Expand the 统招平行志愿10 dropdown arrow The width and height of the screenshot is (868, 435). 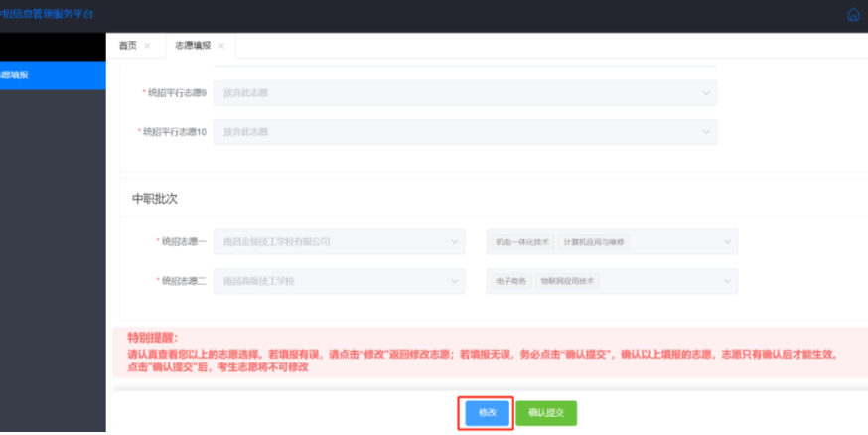[706, 132]
